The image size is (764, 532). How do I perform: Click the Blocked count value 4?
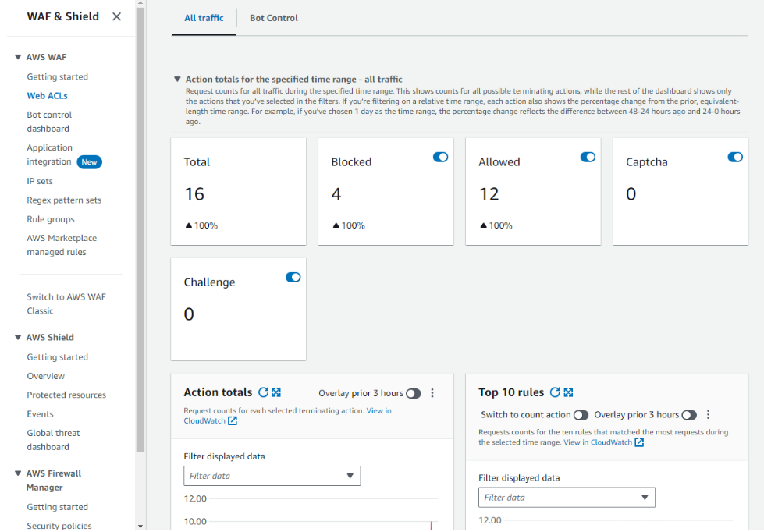click(336, 194)
